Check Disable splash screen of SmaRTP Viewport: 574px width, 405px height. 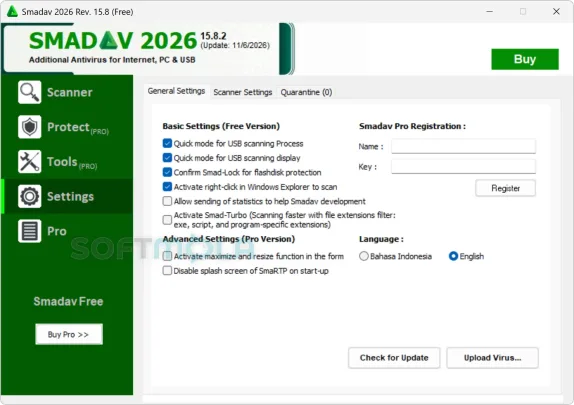click(167, 271)
